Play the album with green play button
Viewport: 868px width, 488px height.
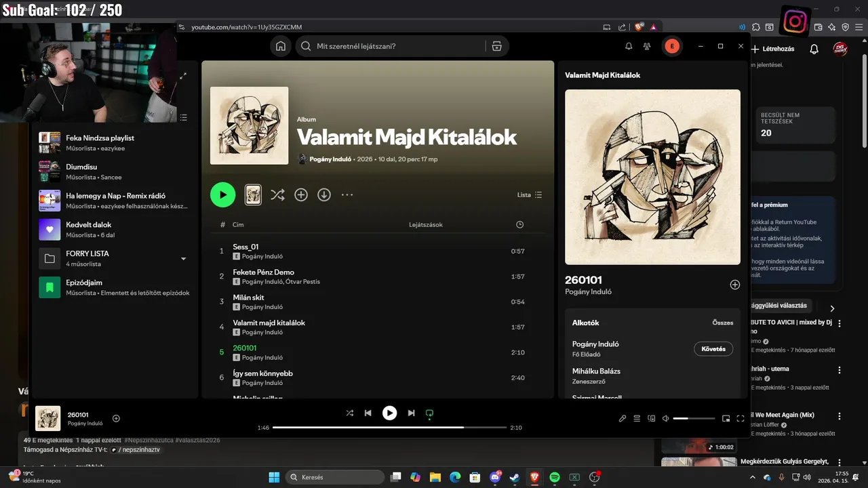(x=222, y=195)
